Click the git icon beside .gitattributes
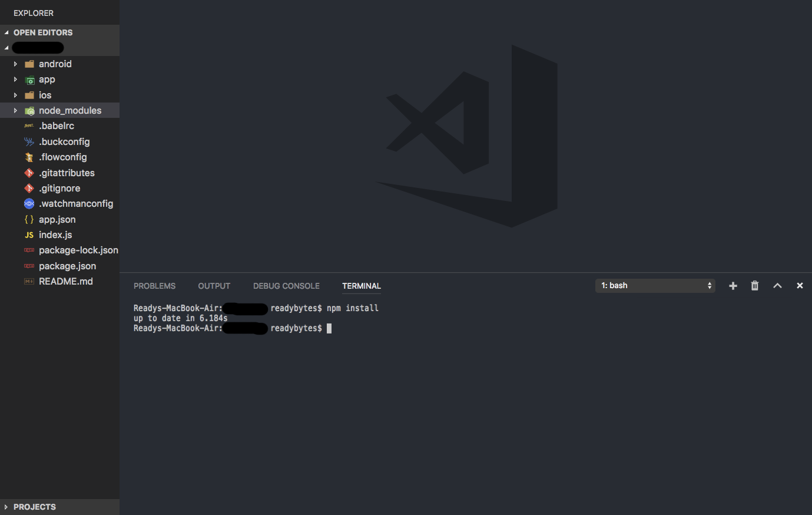The height and width of the screenshot is (515, 812). 28,173
